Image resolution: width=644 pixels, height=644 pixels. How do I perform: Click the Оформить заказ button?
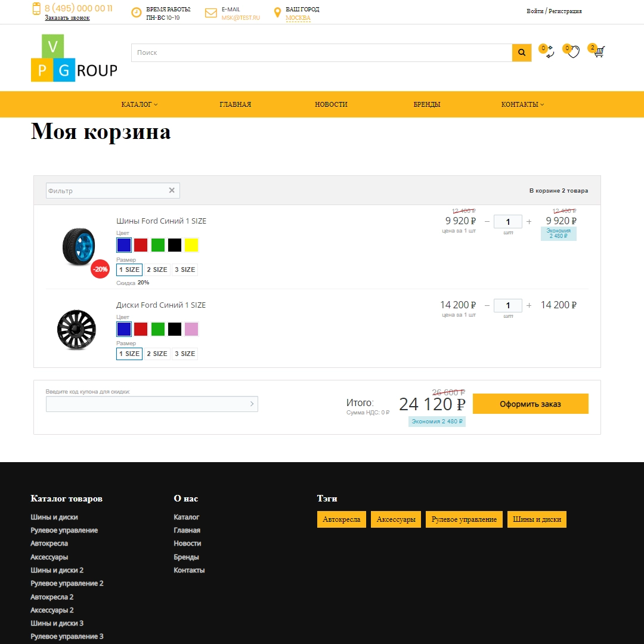click(530, 404)
